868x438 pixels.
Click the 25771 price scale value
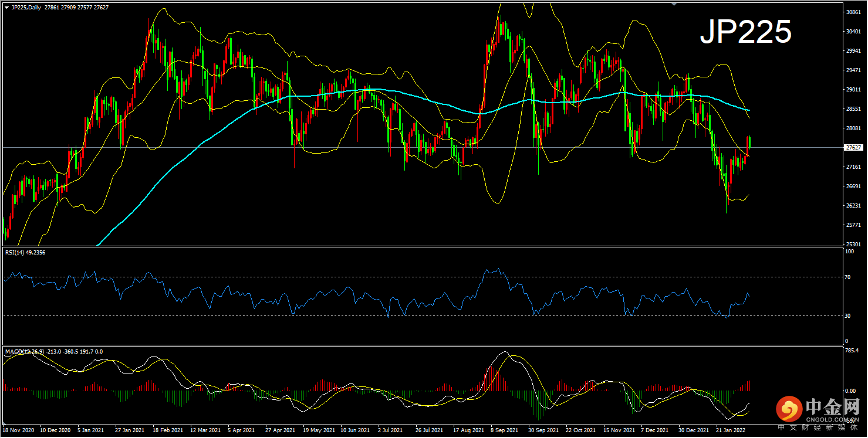pos(854,225)
